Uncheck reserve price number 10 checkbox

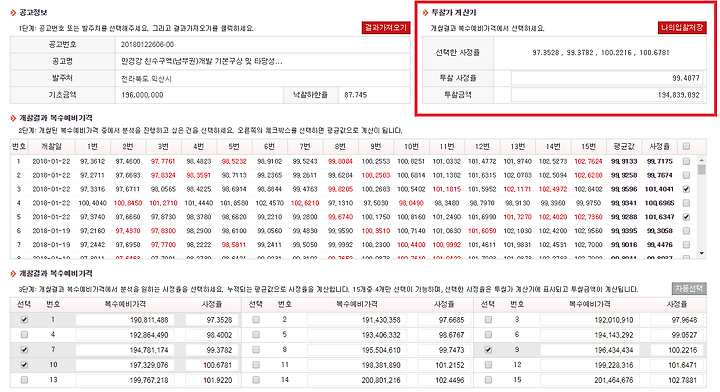(24, 365)
